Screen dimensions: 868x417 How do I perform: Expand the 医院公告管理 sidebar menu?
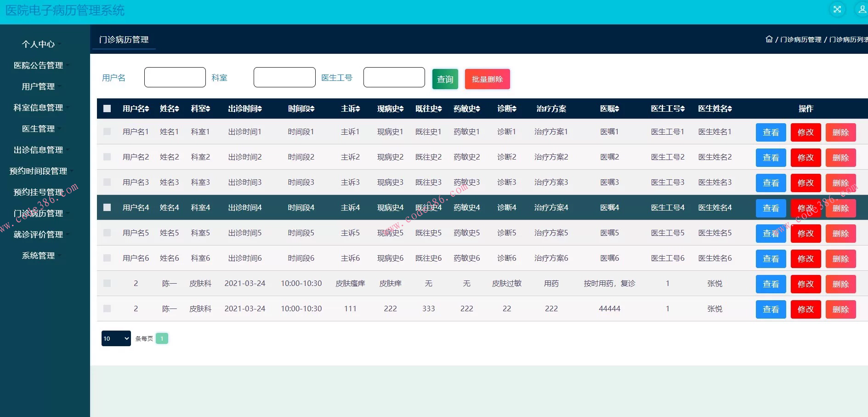coord(39,65)
